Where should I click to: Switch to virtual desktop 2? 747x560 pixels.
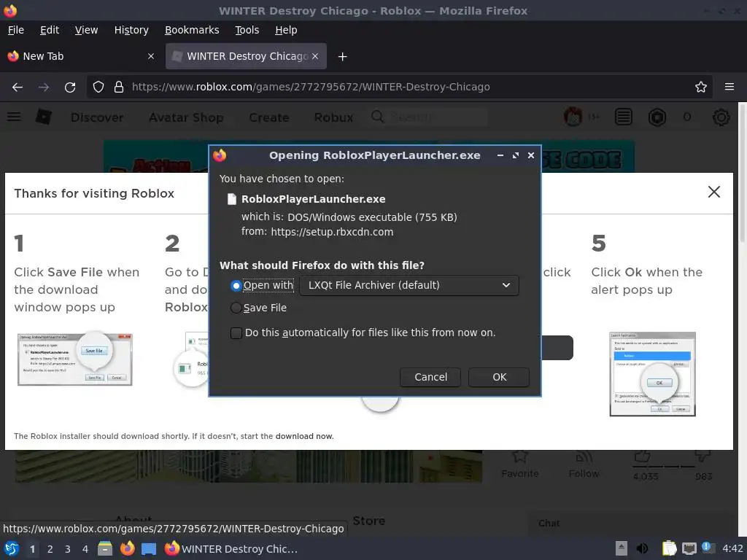click(x=50, y=549)
